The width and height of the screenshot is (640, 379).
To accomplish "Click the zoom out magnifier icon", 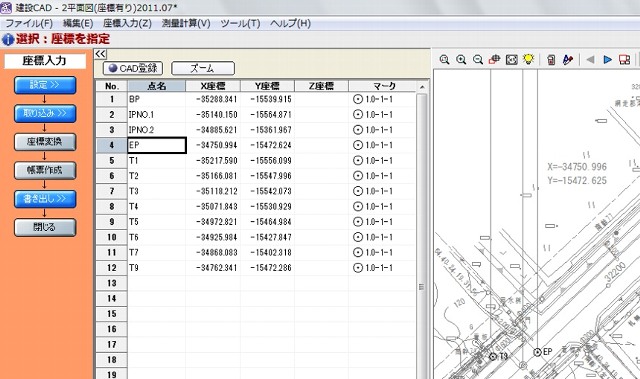I will tap(478, 60).
